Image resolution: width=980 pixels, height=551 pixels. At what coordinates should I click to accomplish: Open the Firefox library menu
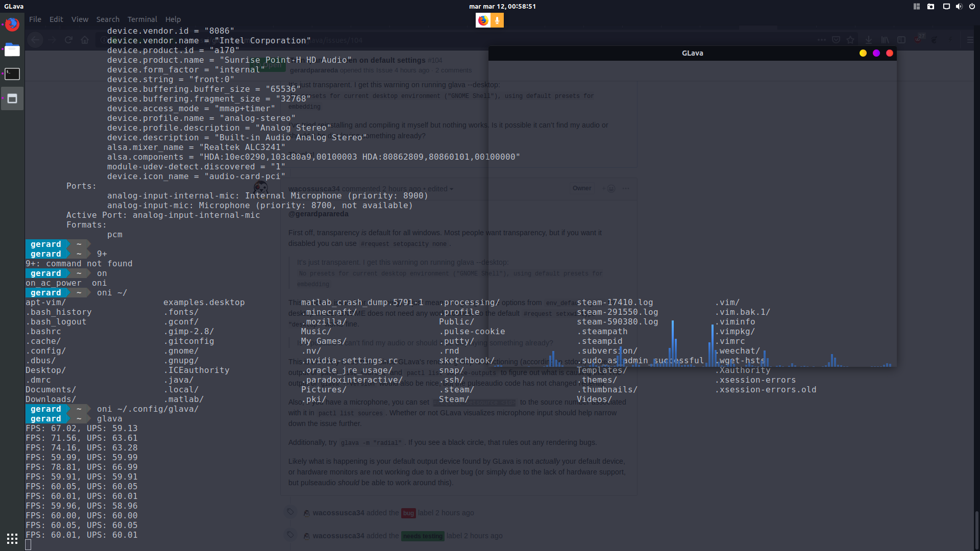(886, 39)
